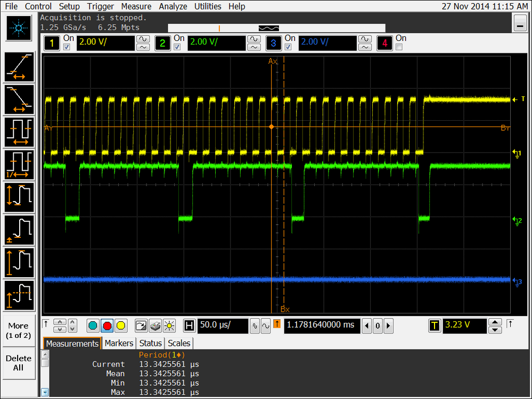Select the peak-to-peak amplitude measurement tool

[18, 197]
